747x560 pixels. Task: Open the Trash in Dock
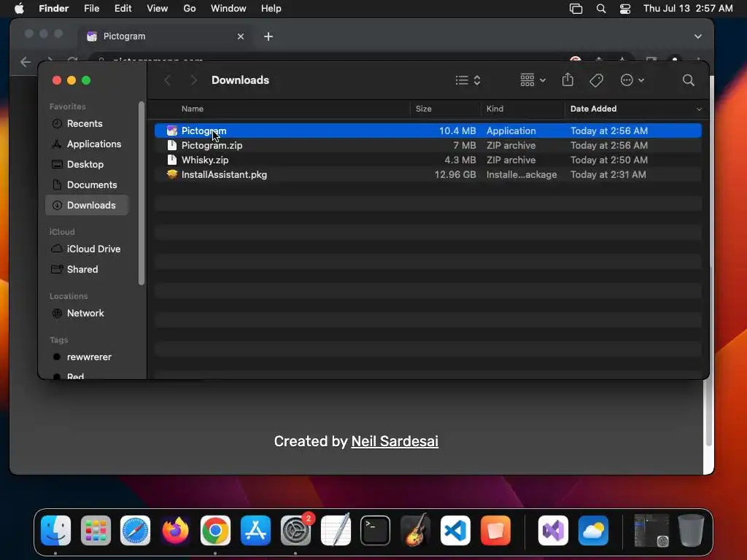pyautogui.click(x=691, y=530)
